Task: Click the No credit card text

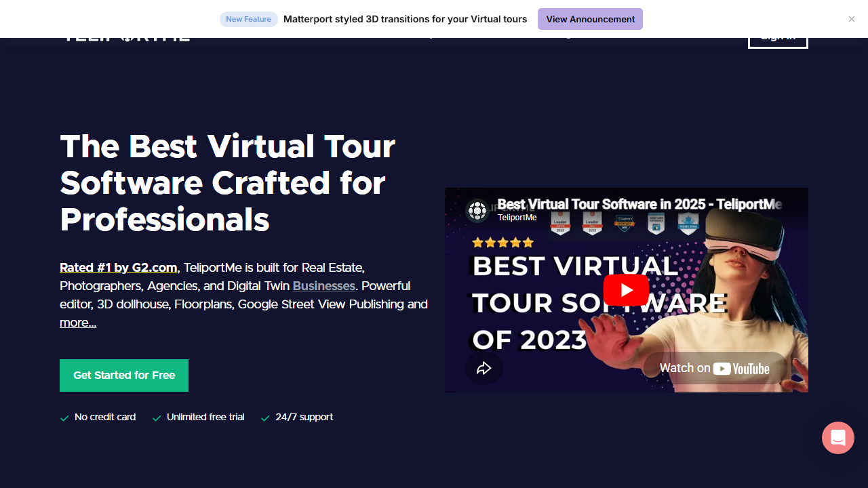Action: pos(105,417)
